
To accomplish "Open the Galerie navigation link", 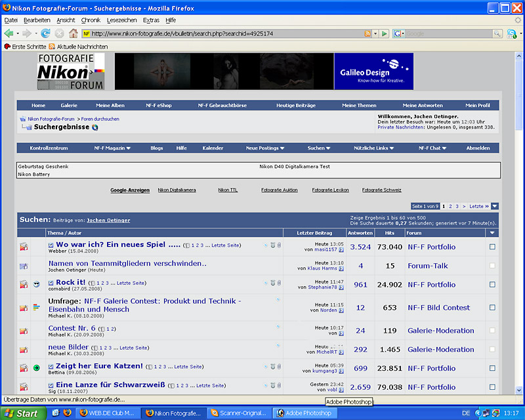I will pyautogui.click(x=69, y=106).
